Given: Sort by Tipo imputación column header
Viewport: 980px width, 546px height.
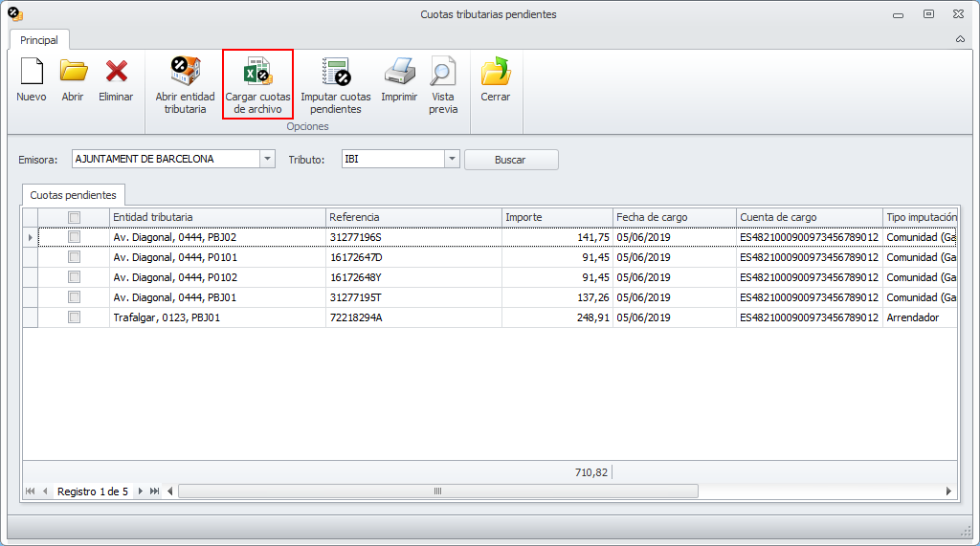Looking at the screenshot, I should [x=920, y=217].
